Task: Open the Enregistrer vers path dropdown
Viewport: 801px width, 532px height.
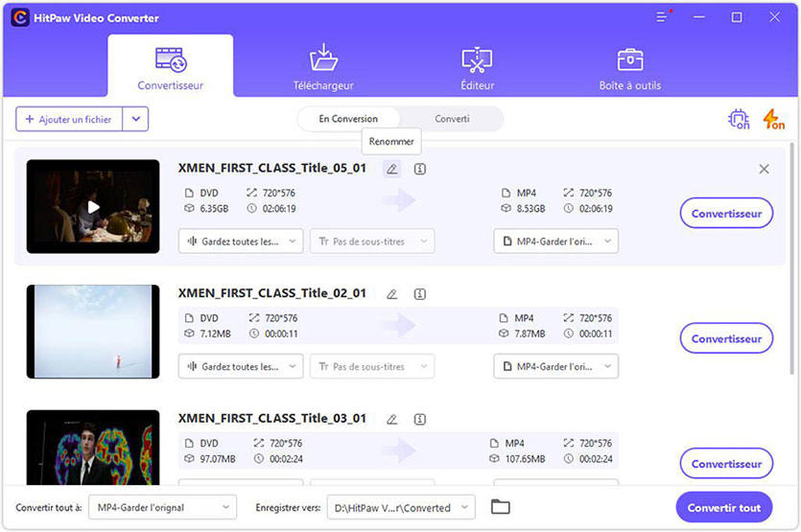Action: click(401, 507)
